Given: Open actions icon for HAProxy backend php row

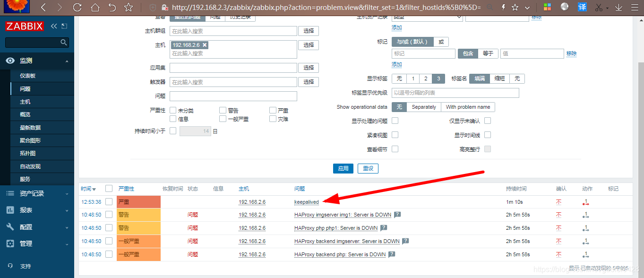Looking at the screenshot, I should 586,255.
